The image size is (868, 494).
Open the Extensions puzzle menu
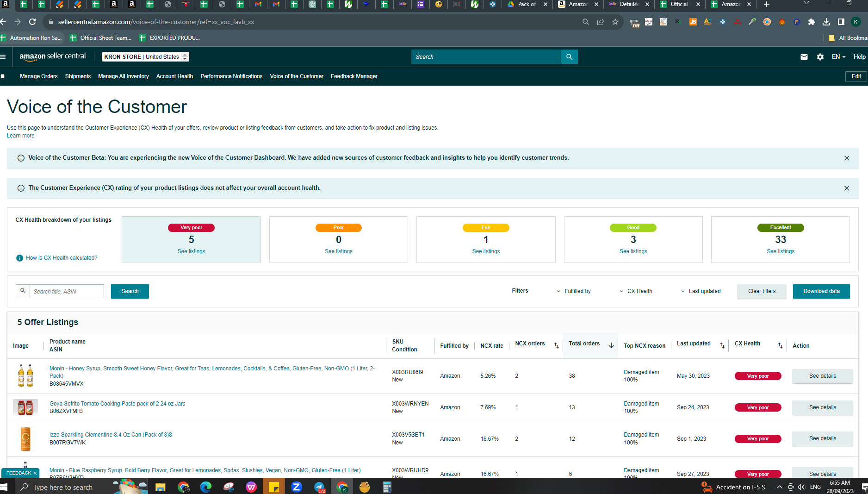(812, 22)
